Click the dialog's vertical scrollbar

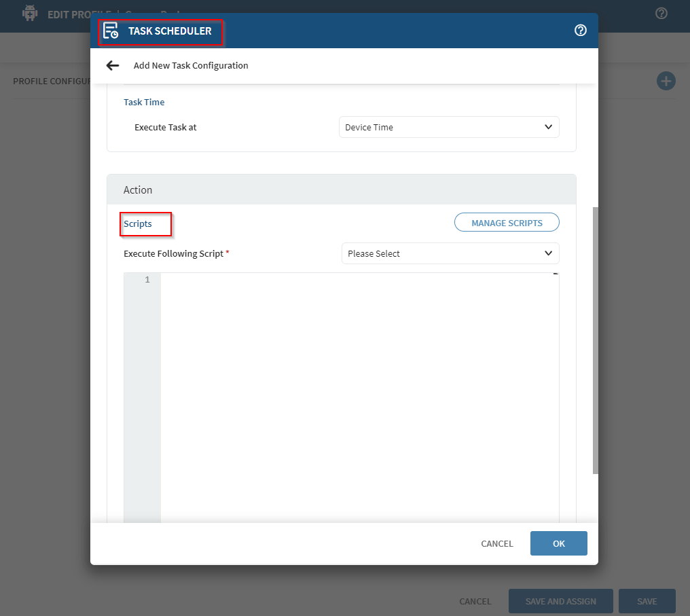coord(596,340)
